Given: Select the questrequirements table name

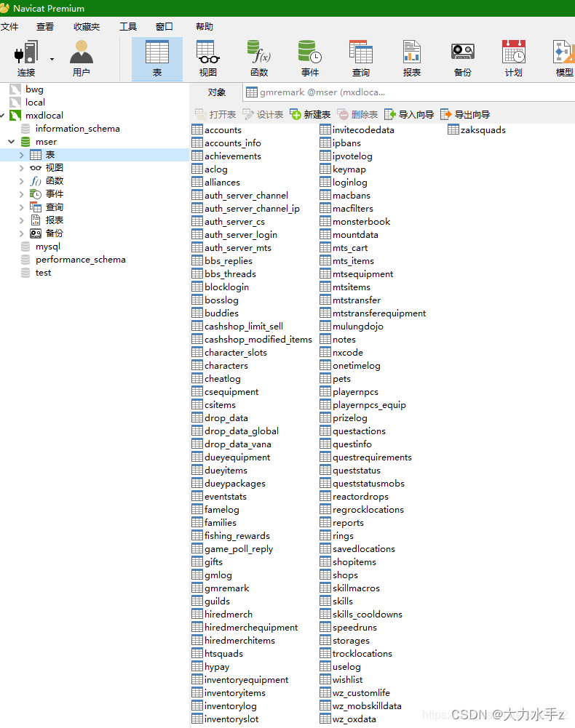Looking at the screenshot, I should coord(373,457).
